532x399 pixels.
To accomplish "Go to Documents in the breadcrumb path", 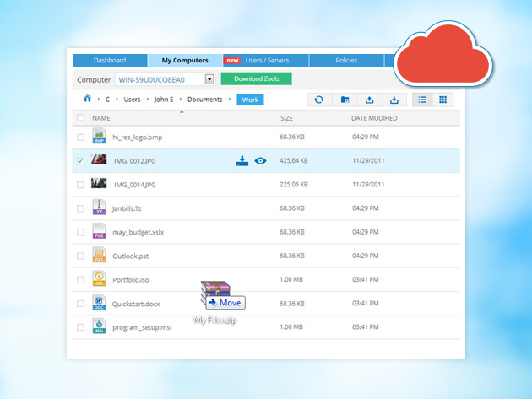I will click(x=204, y=100).
